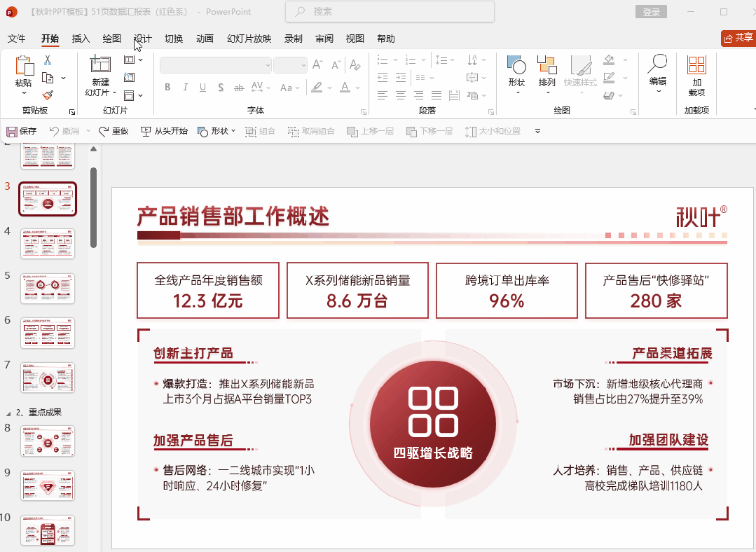Select slide 8 thumbnail
This screenshot has width=756, height=552.
[x=48, y=441]
